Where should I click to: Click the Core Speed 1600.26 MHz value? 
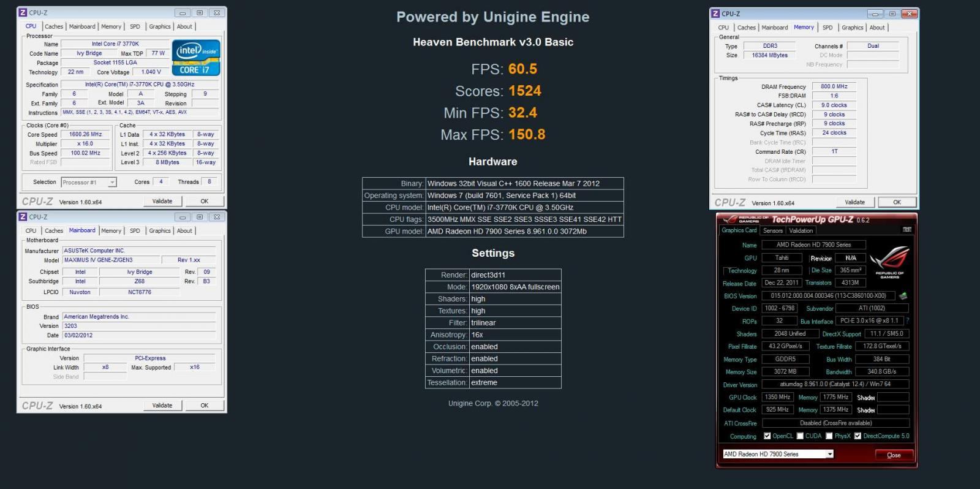tap(85, 134)
